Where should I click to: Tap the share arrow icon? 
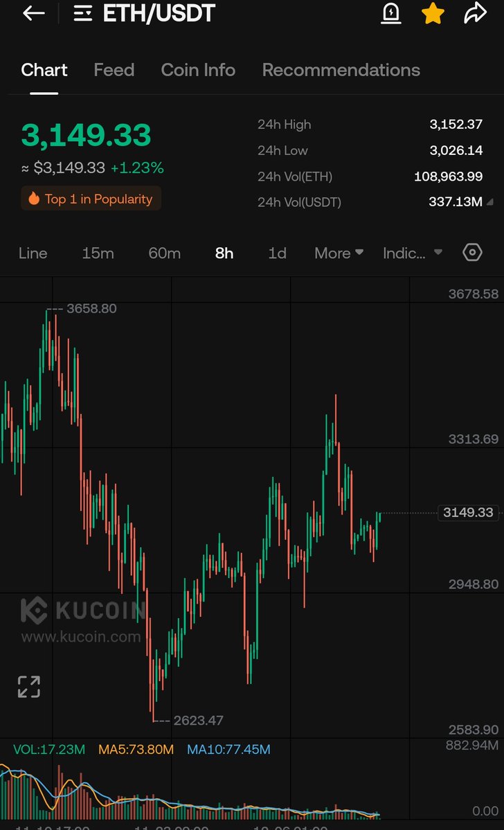coord(475,13)
